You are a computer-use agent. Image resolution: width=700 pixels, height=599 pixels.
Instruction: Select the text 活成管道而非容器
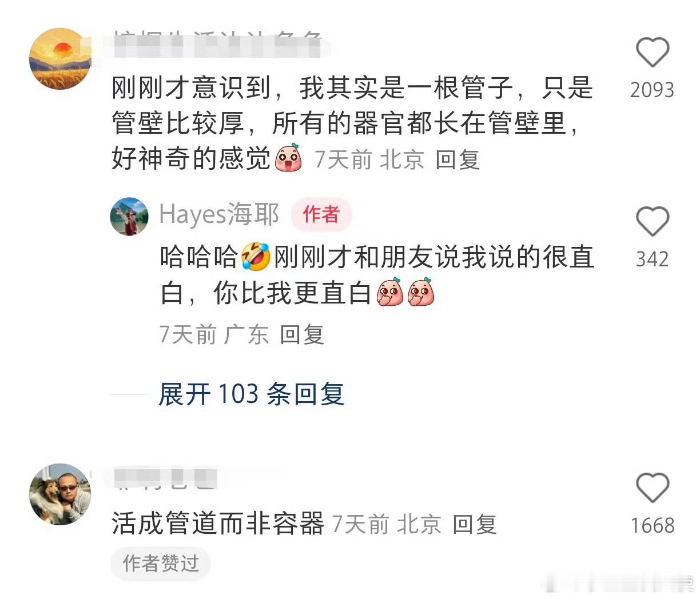[218, 524]
